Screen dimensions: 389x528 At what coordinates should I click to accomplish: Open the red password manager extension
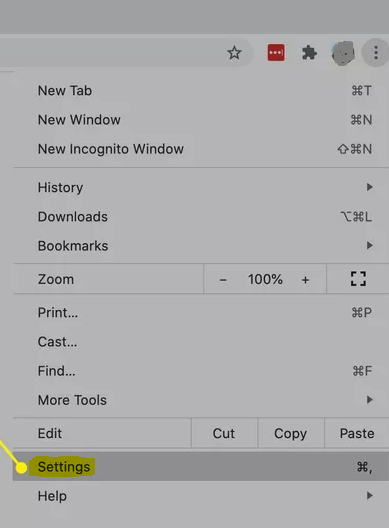pyautogui.click(x=276, y=53)
